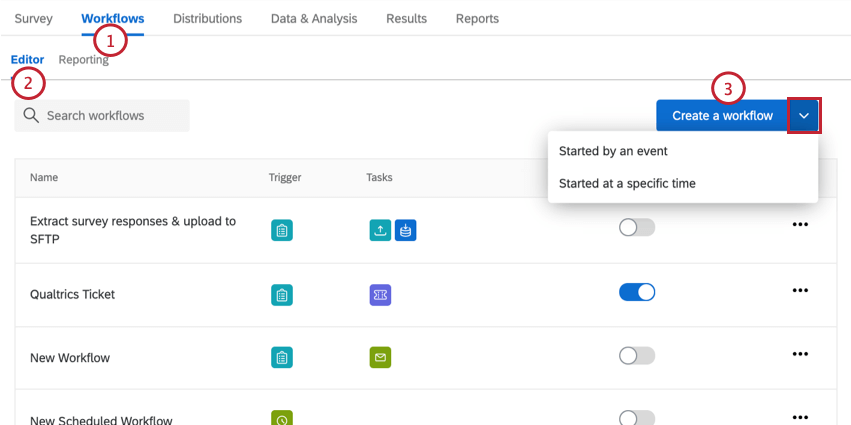Click the Create a workflow button
The image size is (851, 425).
pos(722,116)
